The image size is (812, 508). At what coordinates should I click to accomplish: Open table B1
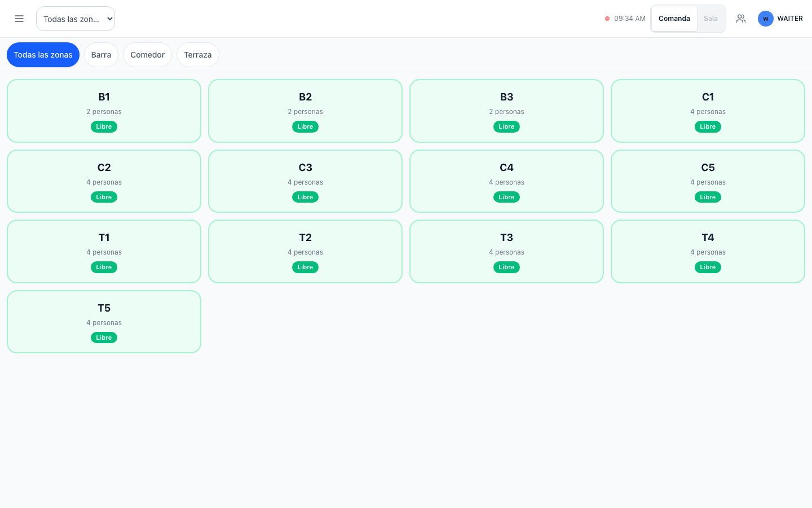click(x=104, y=111)
